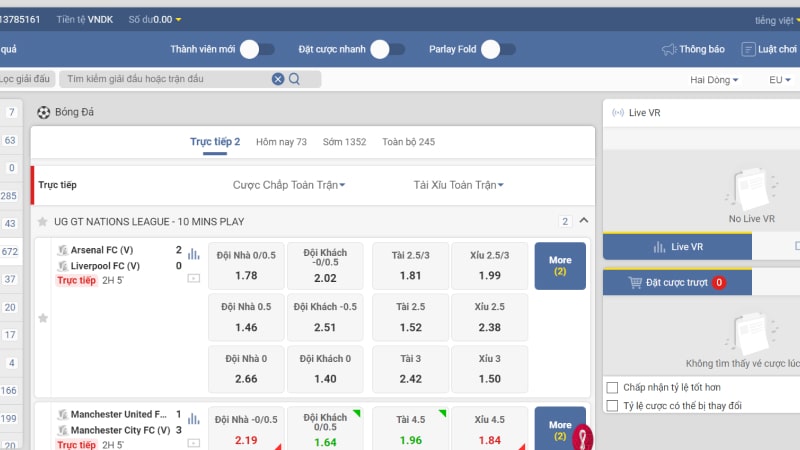
Task: Click Arsenal FC (V) team name
Action: [102, 250]
